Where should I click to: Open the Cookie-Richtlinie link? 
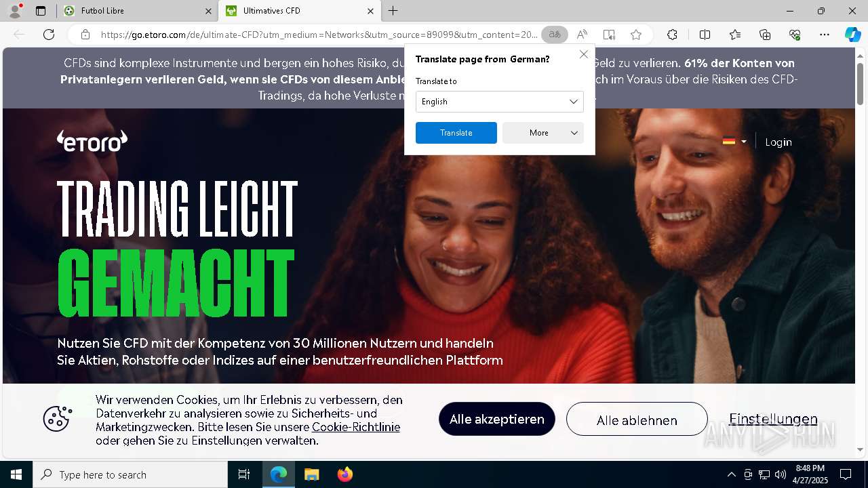click(x=356, y=427)
